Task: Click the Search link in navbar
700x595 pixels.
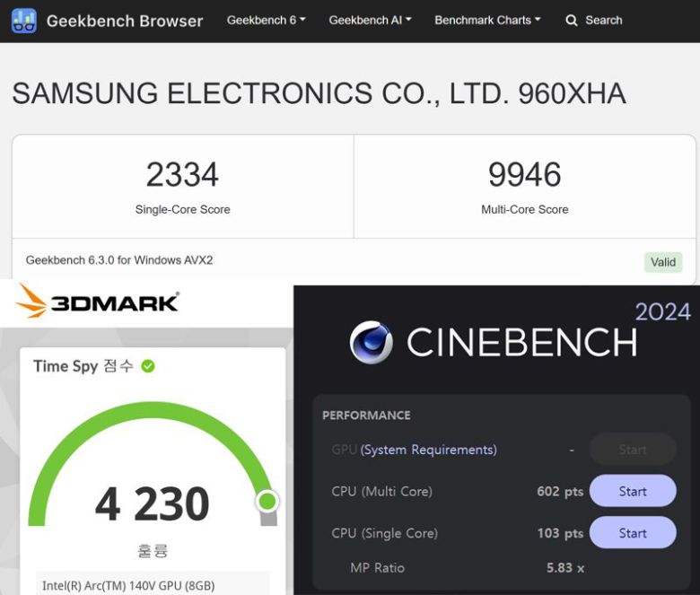Action: click(603, 20)
